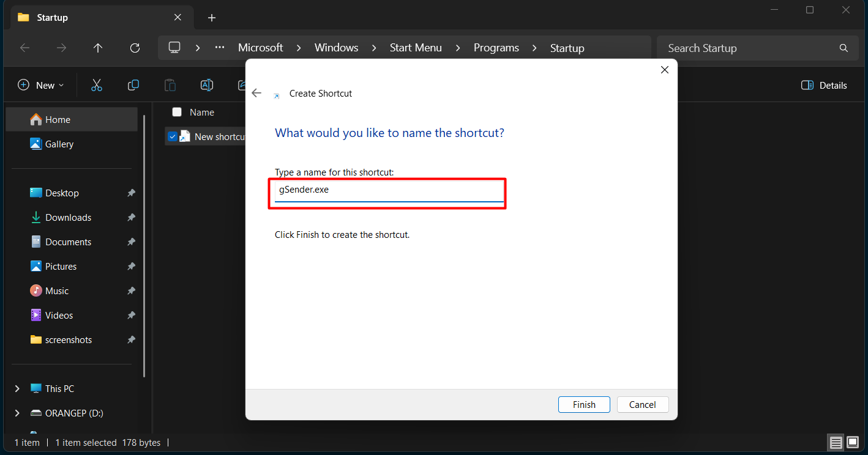Expand the New button dropdown
Image resolution: width=868 pixels, height=455 pixels.
[x=61, y=85]
